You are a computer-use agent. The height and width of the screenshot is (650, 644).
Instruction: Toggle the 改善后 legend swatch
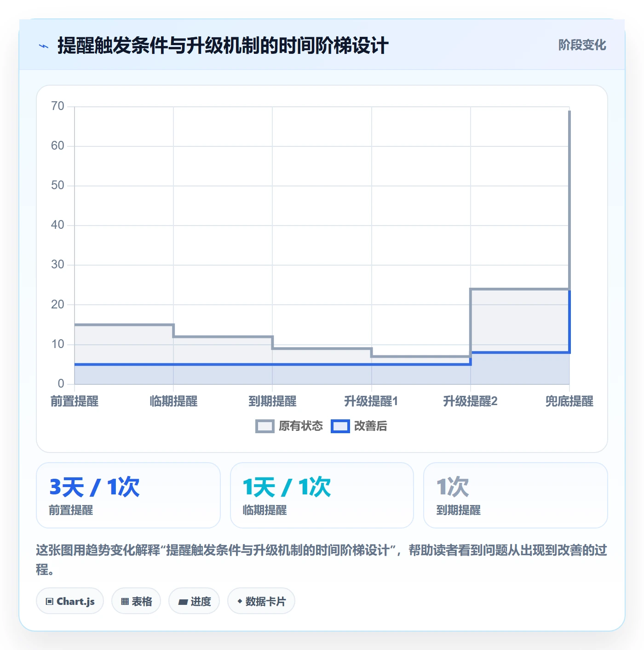click(340, 426)
